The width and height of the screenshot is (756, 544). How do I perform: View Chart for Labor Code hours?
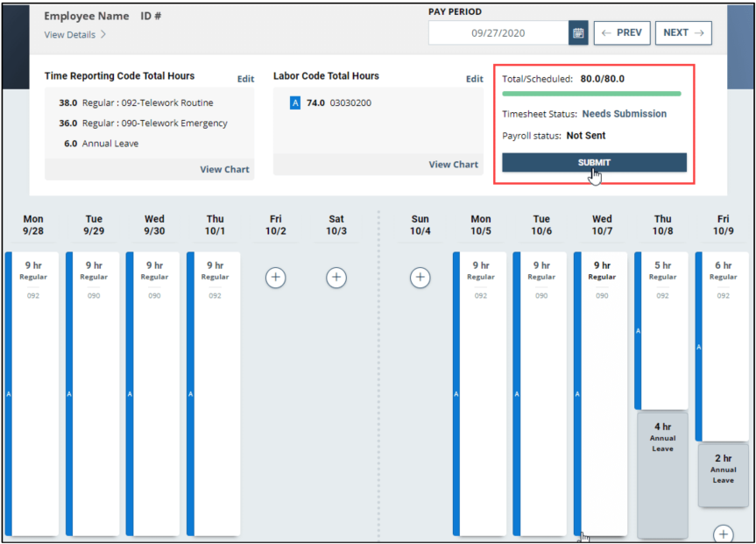(453, 164)
